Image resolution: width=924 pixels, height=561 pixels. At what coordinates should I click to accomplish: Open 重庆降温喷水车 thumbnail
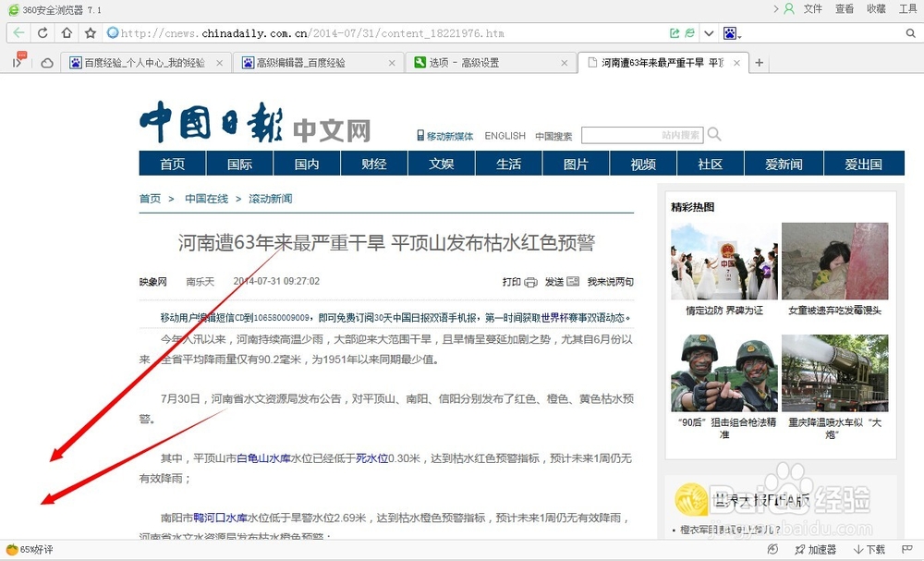tap(835, 373)
